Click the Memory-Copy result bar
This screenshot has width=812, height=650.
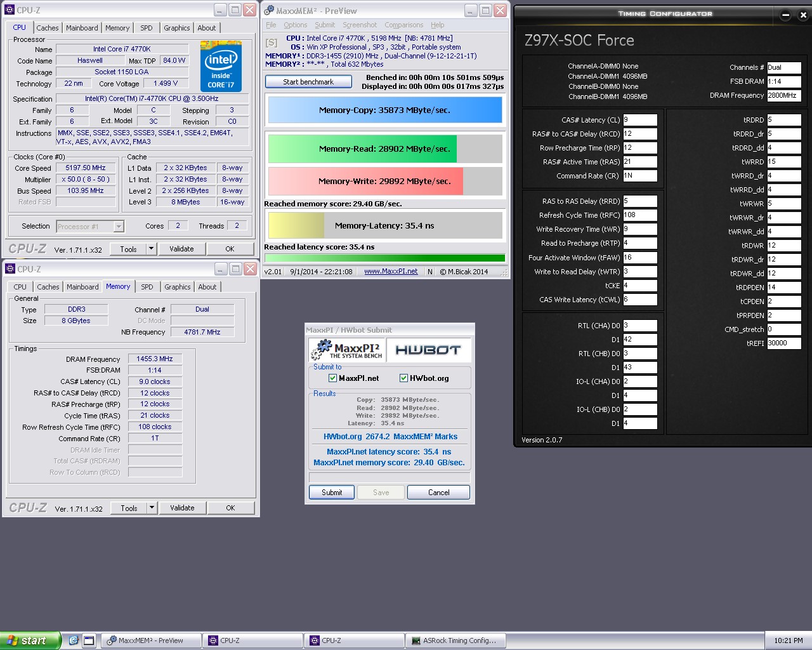coord(385,110)
